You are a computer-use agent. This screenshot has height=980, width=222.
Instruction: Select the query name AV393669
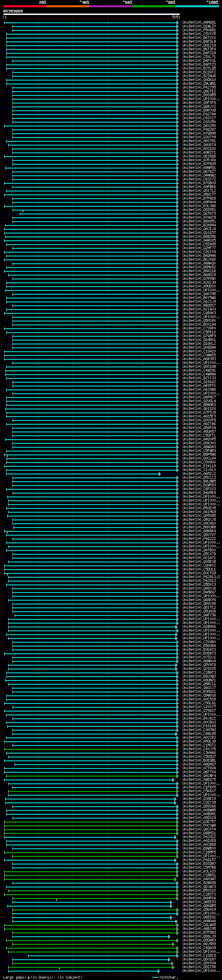pos(13,11)
